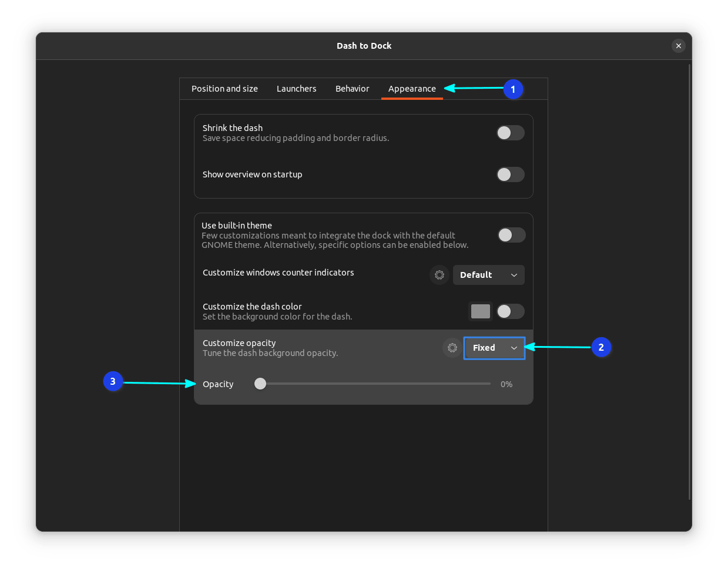
Task: Close the Dash to Dock window
Action: coord(678,46)
